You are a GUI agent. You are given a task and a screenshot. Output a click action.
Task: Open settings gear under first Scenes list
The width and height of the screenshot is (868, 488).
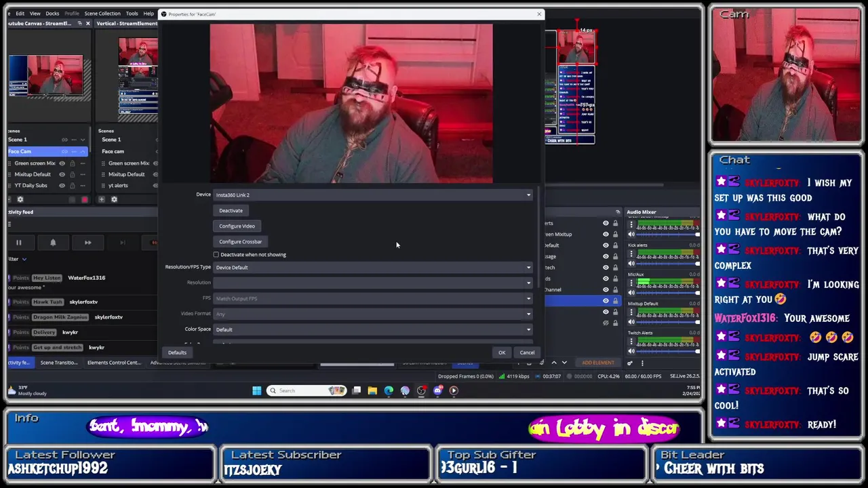pyautogui.click(x=20, y=199)
